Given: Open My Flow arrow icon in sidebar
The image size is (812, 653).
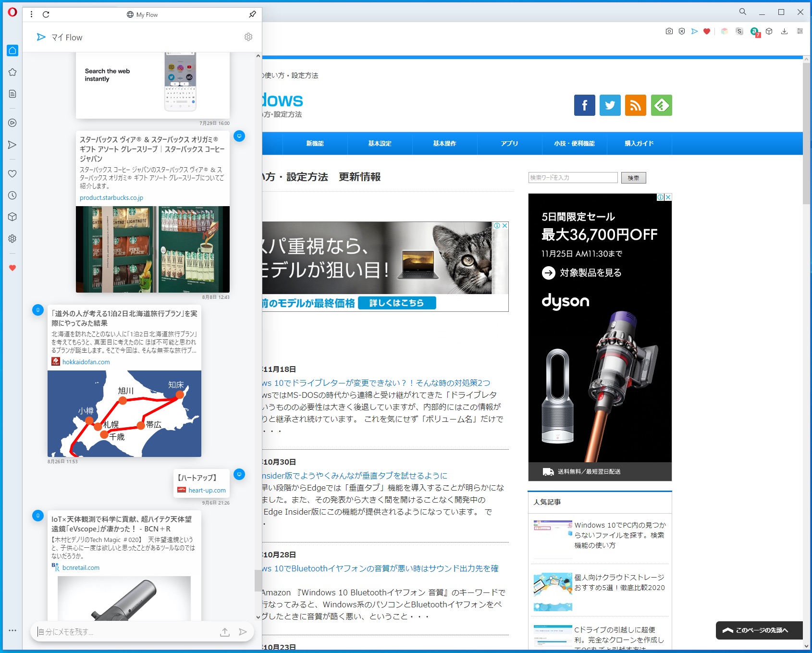Looking at the screenshot, I should pyautogui.click(x=12, y=145).
